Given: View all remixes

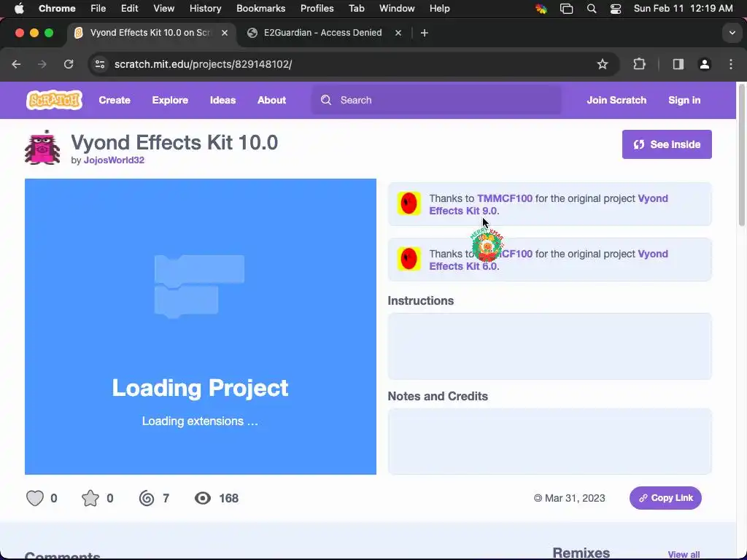Looking at the screenshot, I should click(x=684, y=554).
